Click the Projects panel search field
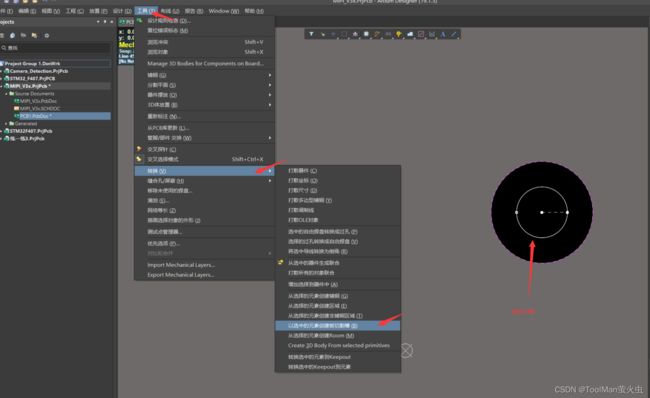Image resolution: width=650 pixels, height=398 pixels. pos(56,48)
